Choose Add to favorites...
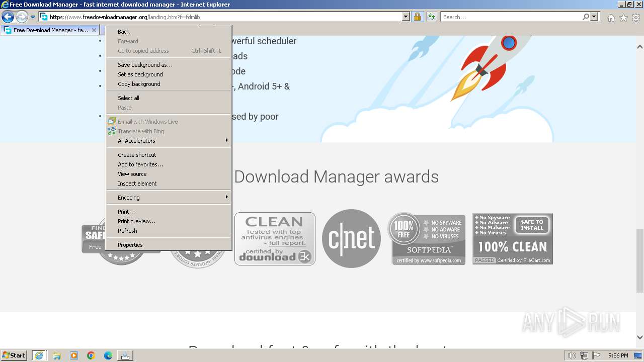Viewport: 644px width, 362px height. pos(169,164)
